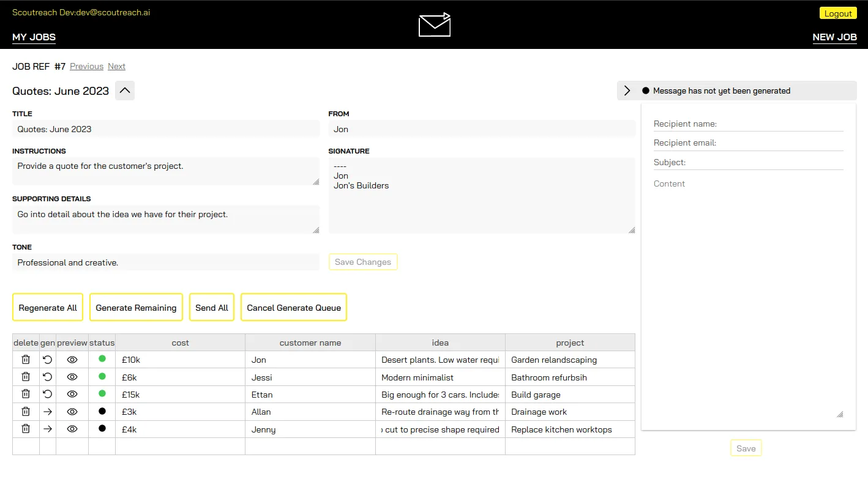The height and width of the screenshot is (501, 868).
Task: Preview Allan's drainage work message
Action: click(x=72, y=412)
